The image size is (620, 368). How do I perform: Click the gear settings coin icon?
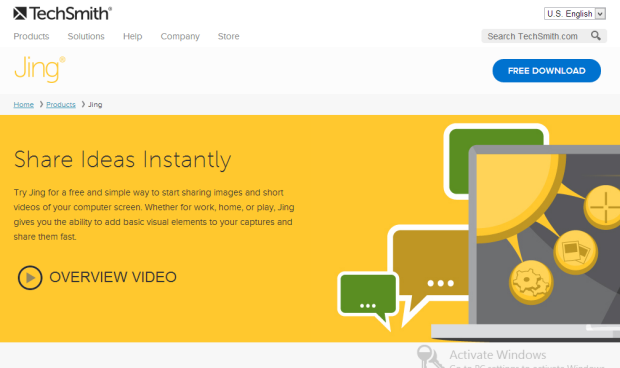tap(531, 282)
